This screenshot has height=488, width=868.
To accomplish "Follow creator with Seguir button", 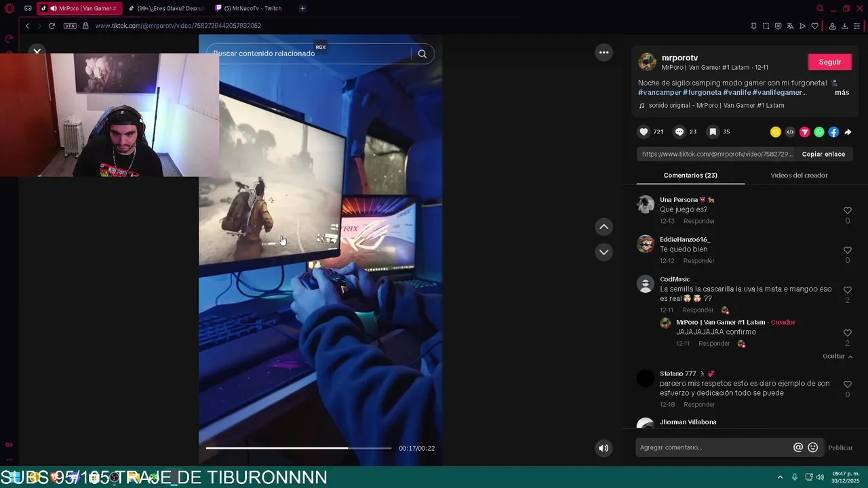I will pyautogui.click(x=829, y=62).
